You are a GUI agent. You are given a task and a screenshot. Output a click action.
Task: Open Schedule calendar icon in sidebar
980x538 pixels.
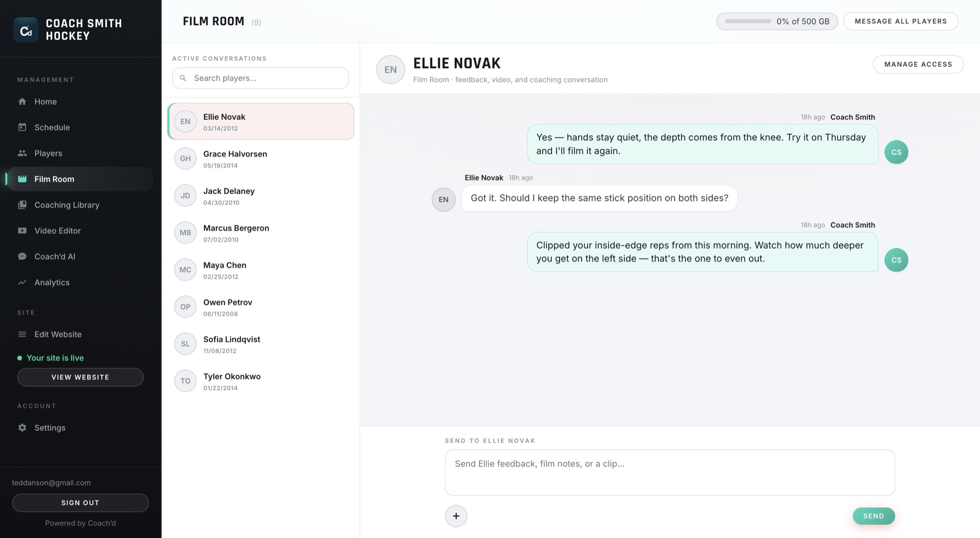(x=22, y=128)
